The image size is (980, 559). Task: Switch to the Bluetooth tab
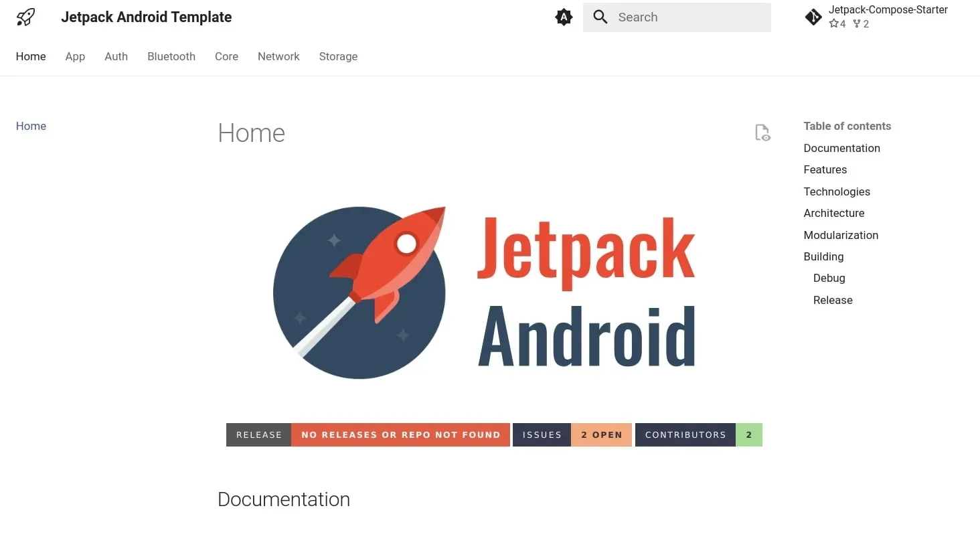pyautogui.click(x=171, y=56)
